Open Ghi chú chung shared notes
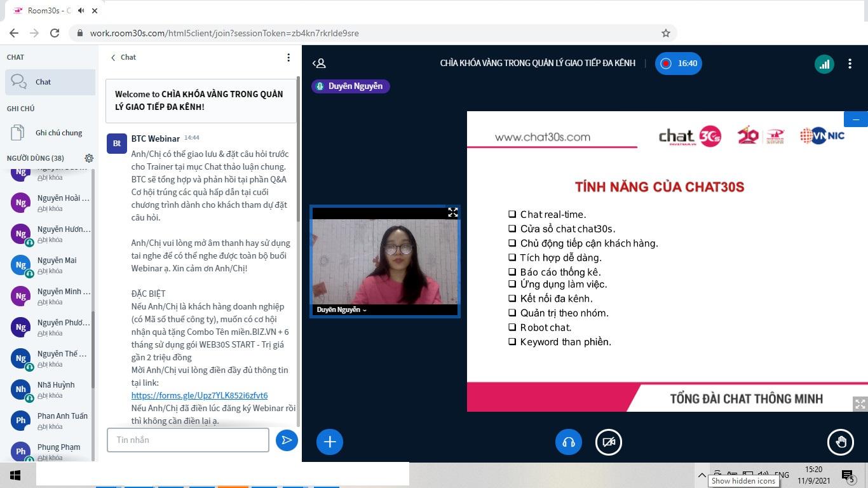868x488 pixels. point(50,133)
